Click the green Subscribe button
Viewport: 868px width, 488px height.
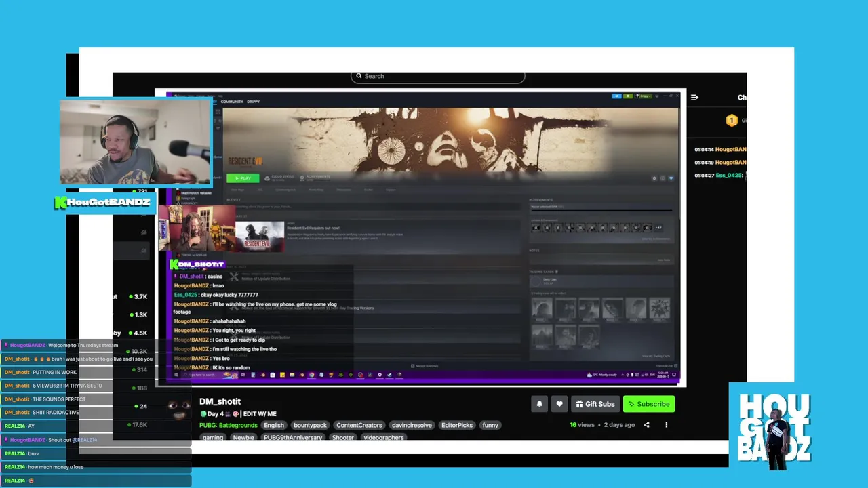tap(649, 404)
